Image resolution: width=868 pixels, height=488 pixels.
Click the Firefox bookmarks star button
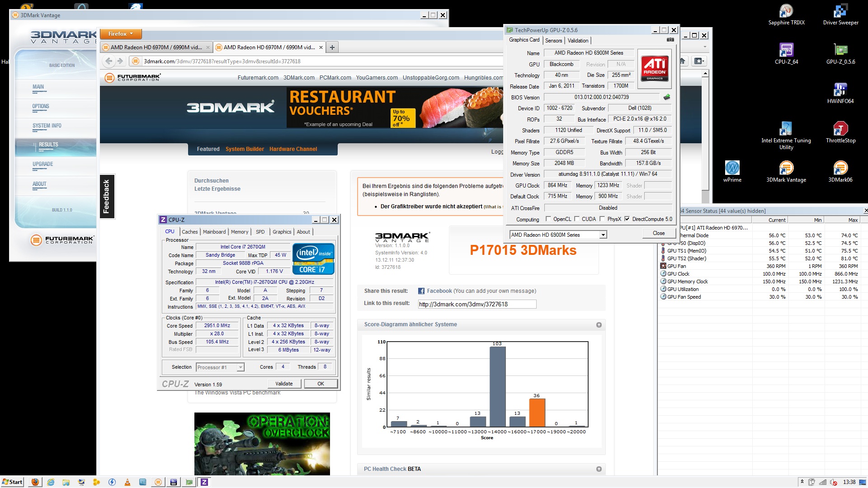pos(699,61)
